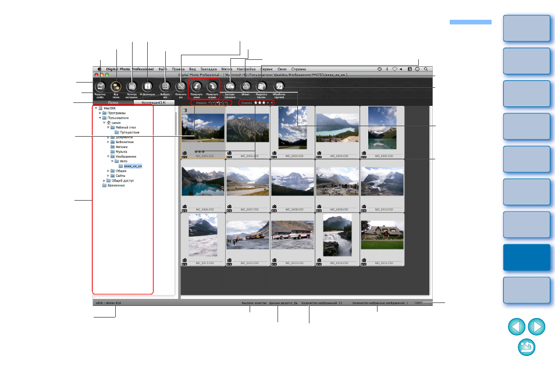Open the Правка menu
The image size is (555, 392).
[178, 69]
